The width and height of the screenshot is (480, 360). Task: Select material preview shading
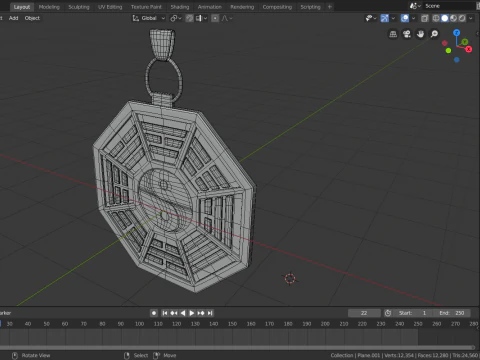(x=453, y=18)
